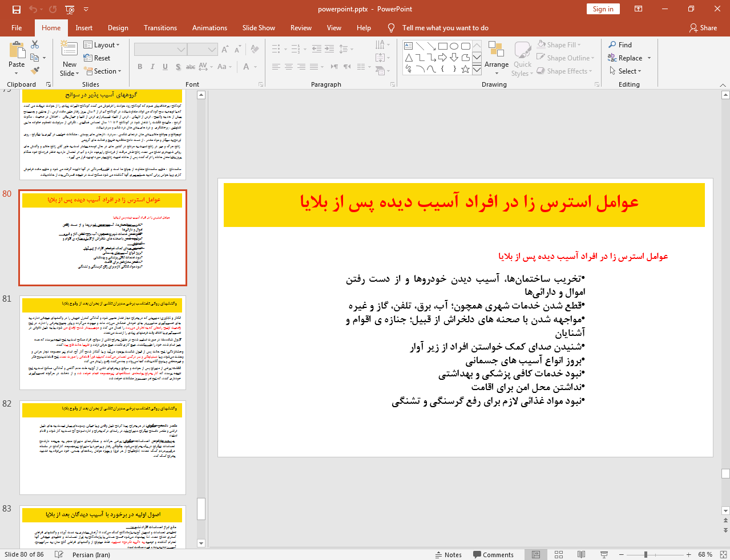Open Shape Fill dropdown

pyautogui.click(x=559, y=45)
